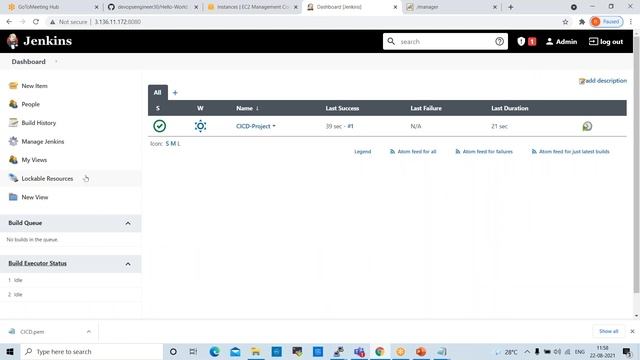Open the Admin user page
This screenshot has height=360, width=640.
tap(562, 42)
